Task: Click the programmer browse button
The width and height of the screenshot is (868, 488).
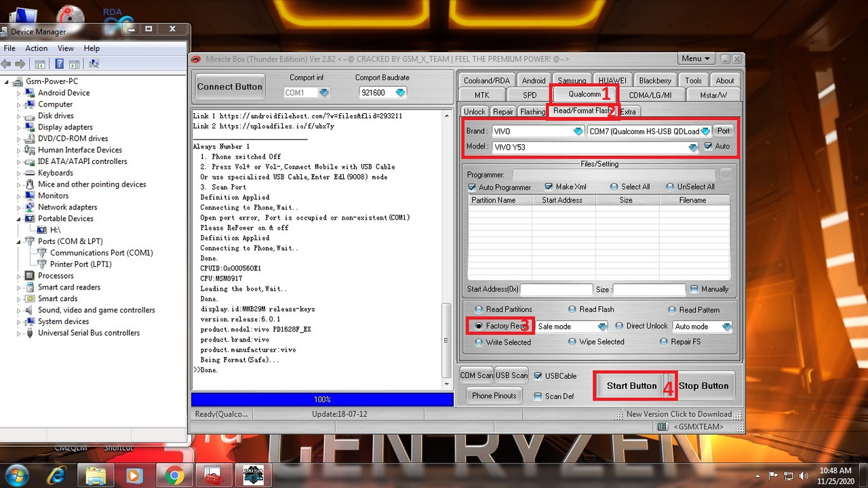Action: (726, 175)
